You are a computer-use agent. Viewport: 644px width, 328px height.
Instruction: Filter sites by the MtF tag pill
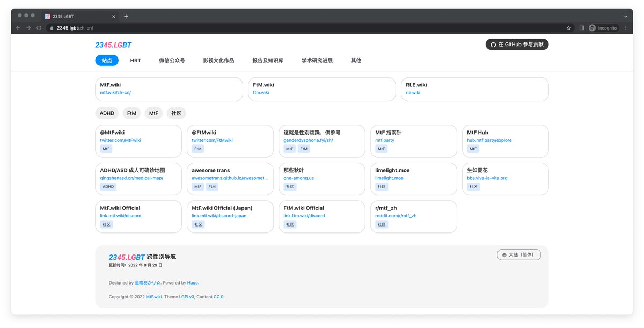[154, 113]
